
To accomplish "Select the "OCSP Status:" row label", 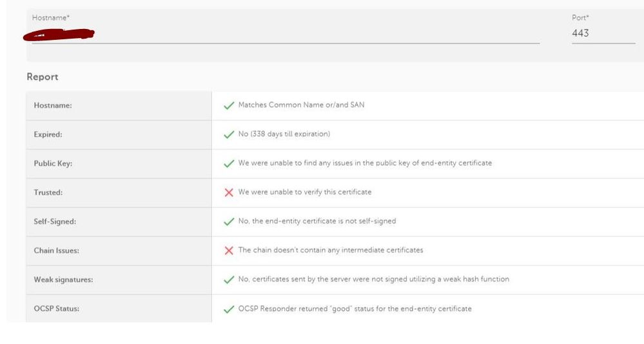I will (57, 309).
